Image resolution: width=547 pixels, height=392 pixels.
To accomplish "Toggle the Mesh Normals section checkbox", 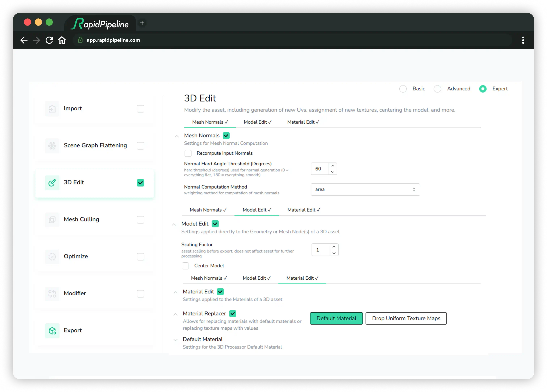I will (226, 136).
